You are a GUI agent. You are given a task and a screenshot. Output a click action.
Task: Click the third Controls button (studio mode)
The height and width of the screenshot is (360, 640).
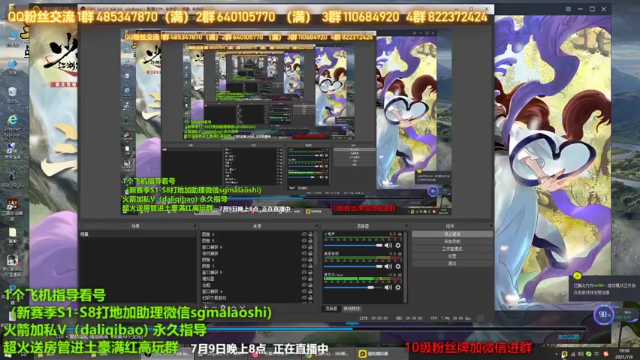452,249
